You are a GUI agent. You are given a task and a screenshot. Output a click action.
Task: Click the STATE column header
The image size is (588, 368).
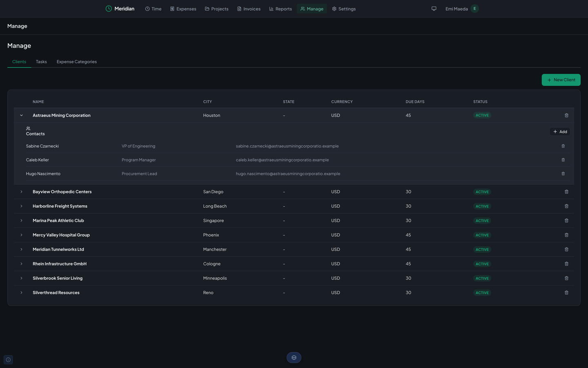(289, 102)
